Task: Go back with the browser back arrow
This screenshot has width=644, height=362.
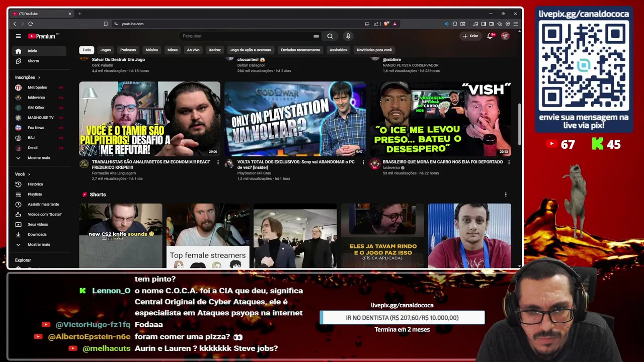Action: point(15,24)
